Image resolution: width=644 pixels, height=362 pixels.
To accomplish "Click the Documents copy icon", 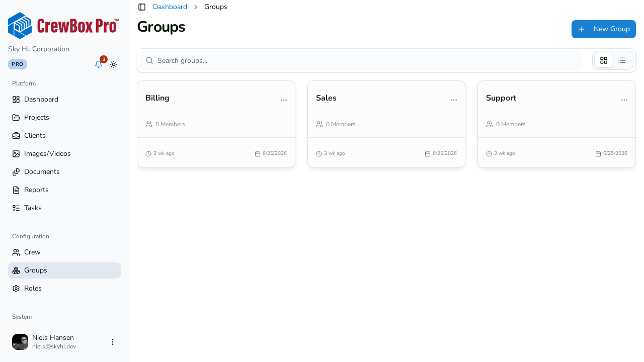I will click(x=16, y=172).
